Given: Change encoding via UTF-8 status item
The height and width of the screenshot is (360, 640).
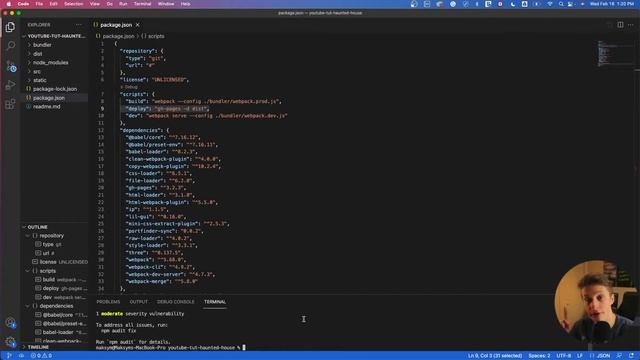Looking at the screenshot, I should tap(564, 356).
